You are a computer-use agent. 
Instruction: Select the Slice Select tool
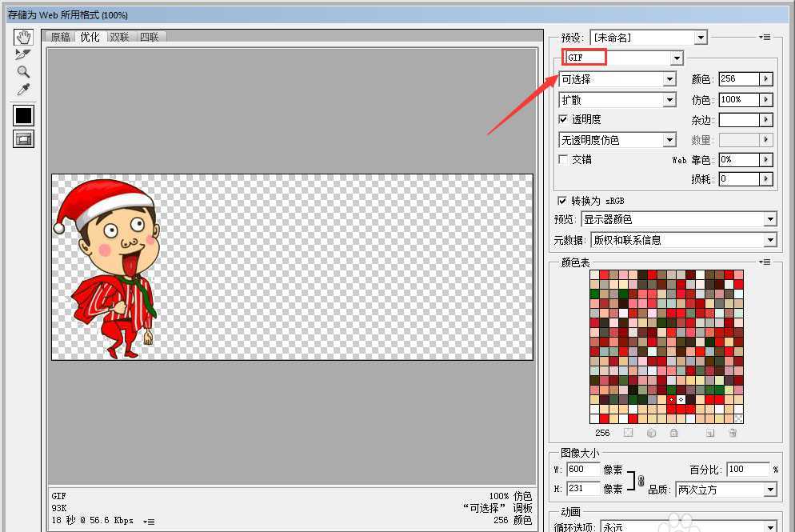tap(24, 54)
